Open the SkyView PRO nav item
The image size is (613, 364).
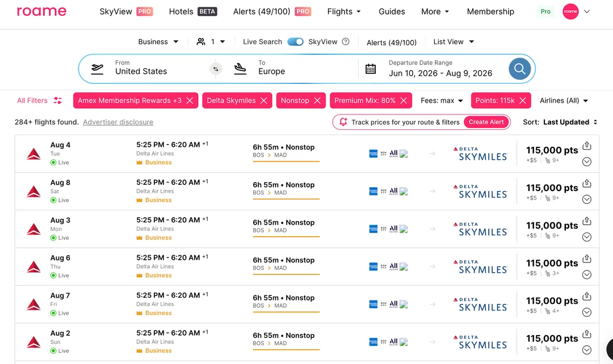click(126, 11)
